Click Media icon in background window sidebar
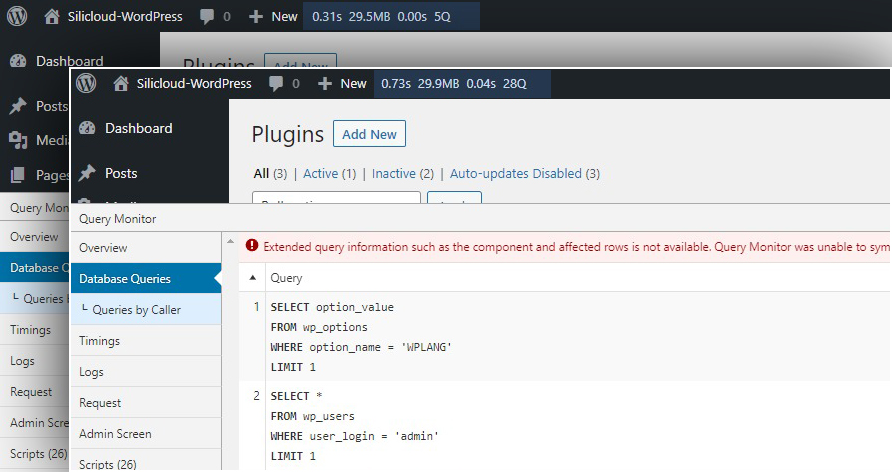Screen dimensions: 892x472 click(x=18, y=140)
